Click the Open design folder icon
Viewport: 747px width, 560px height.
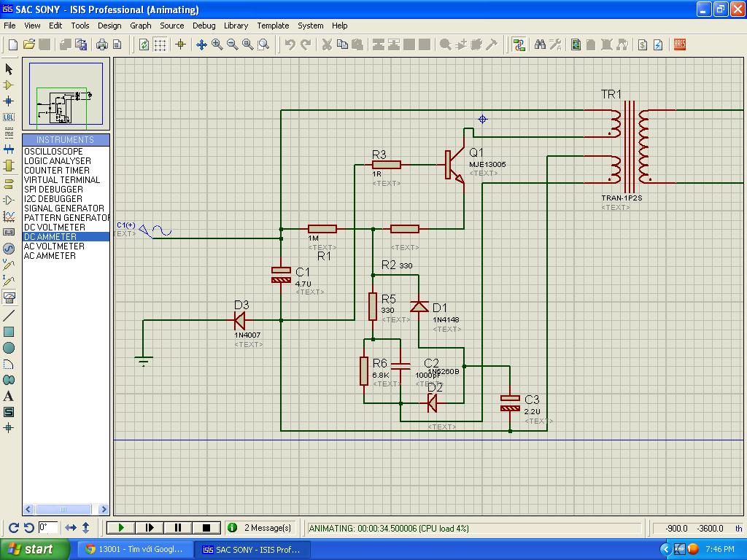(x=29, y=45)
